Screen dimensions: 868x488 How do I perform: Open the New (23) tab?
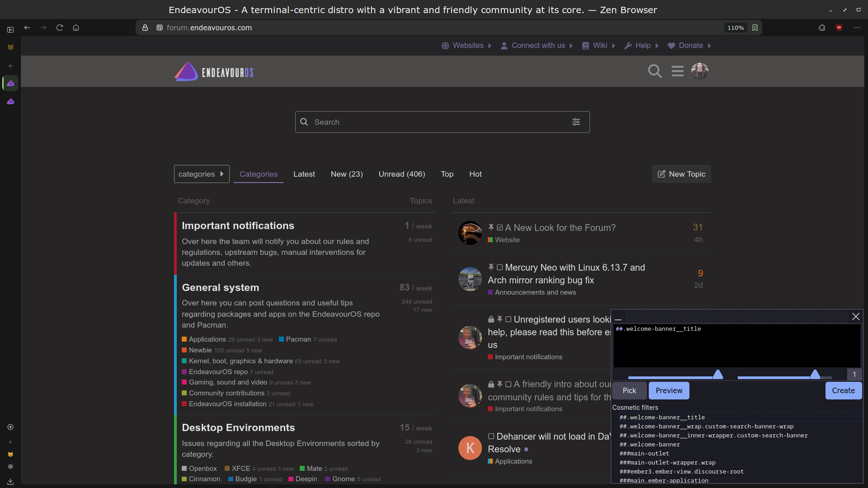point(347,174)
